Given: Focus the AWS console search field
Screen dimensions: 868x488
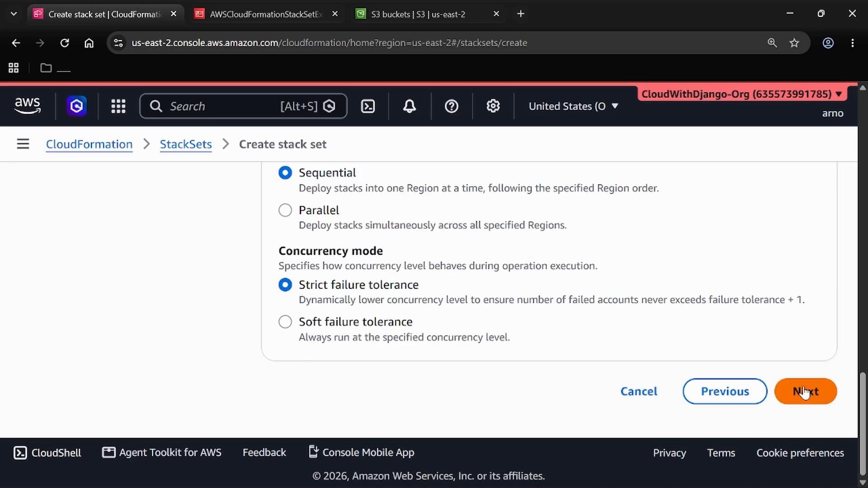Looking at the screenshot, I should [x=243, y=106].
